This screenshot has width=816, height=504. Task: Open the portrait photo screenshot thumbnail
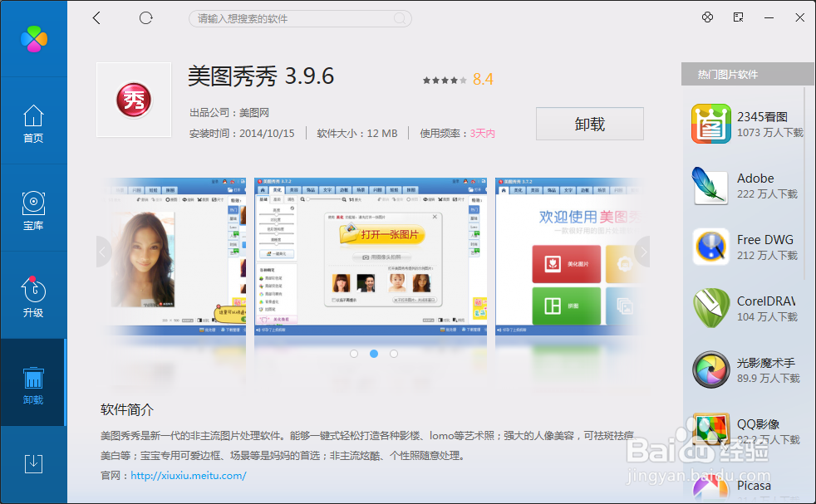[174, 256]
